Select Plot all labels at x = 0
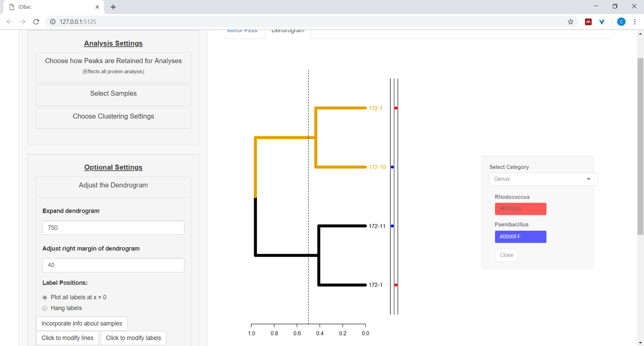644x346 pixels. [45, 297]
